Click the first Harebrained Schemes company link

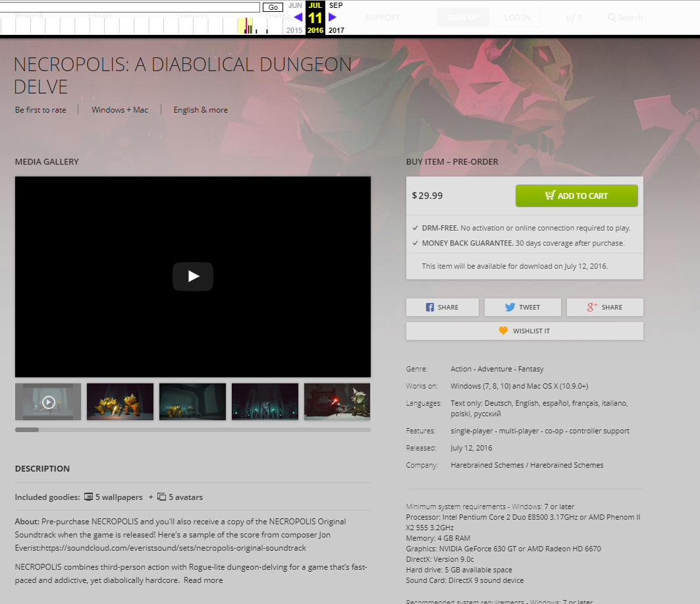(487, 465)
